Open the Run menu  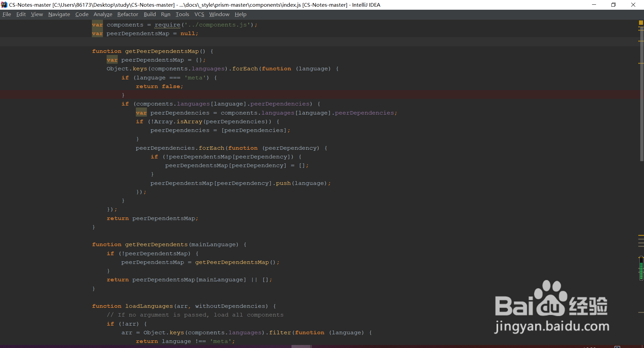[165, 14]
